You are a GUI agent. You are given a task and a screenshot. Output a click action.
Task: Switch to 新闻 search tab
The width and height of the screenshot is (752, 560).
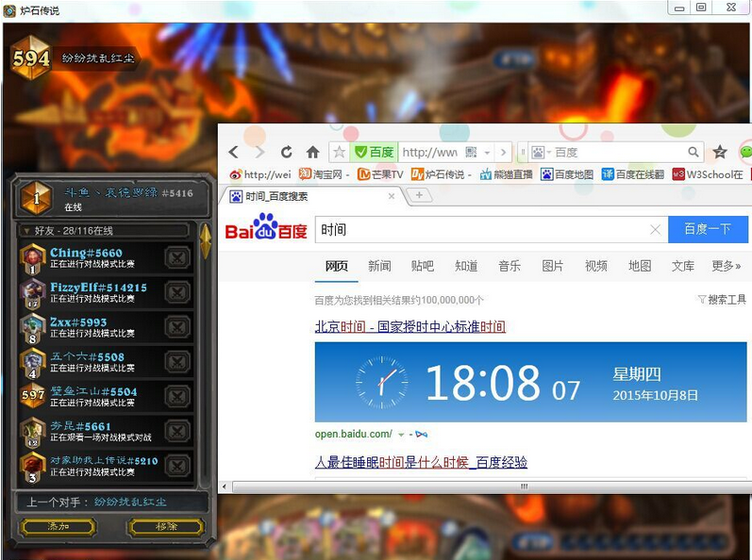pos(379,266)
